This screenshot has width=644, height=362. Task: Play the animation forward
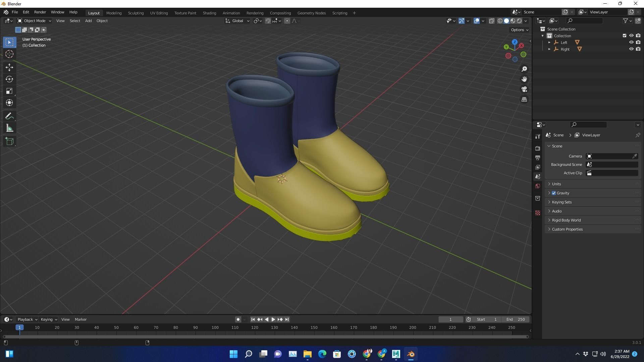point(273,319)
